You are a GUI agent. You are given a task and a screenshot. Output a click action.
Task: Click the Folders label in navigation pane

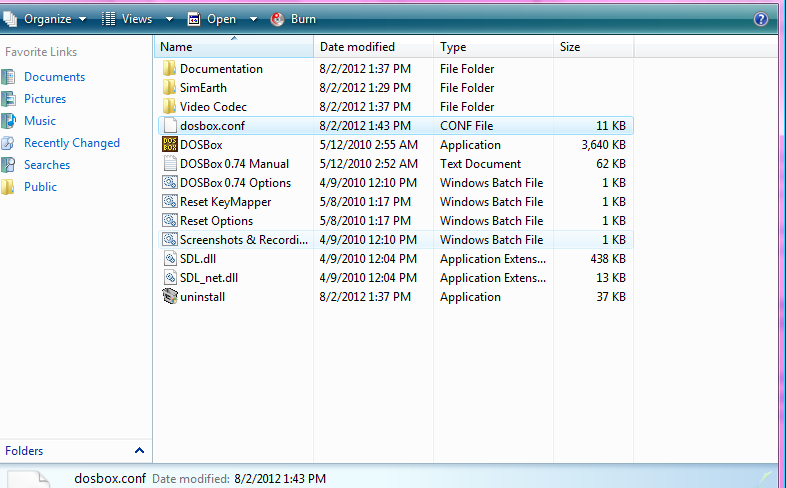point(24,450)
